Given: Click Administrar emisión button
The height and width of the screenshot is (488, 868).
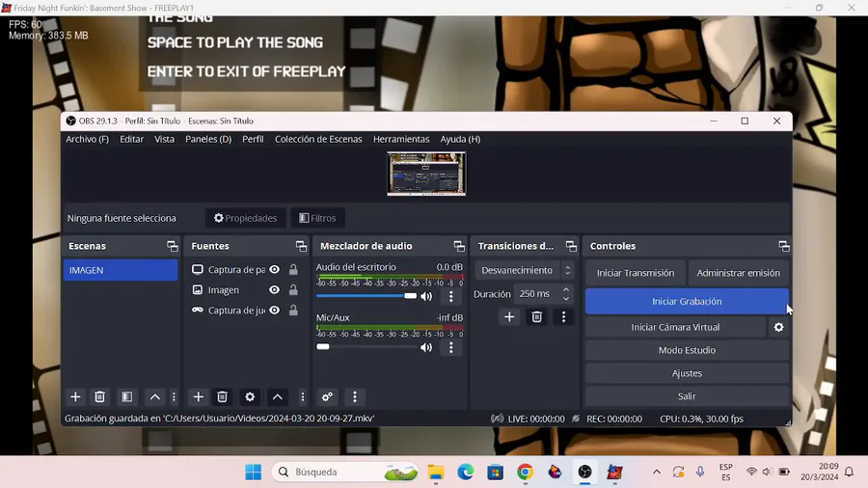Looking at the screenshot, I should click(x=739, y=273).
